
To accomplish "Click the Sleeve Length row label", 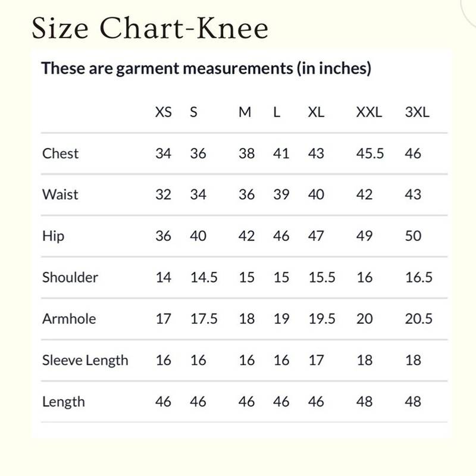I will 84,360.
